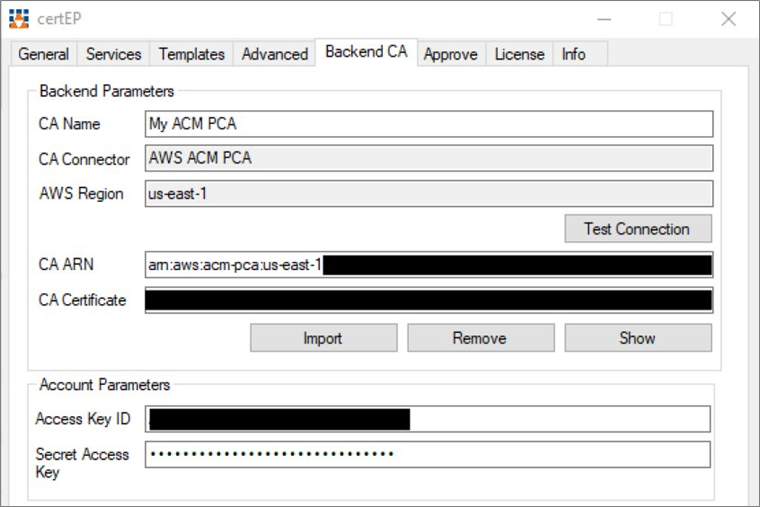Image resolution: width=760 pixels, height=507 pixels.
Task: Click the Show certificate button
Action: tap(638, 338)
